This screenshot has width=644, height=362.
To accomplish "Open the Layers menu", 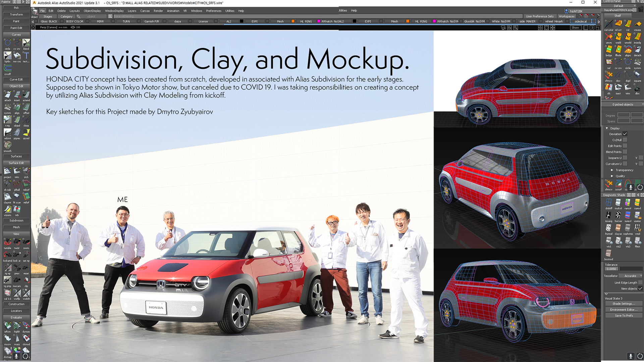I will point(132,11).
